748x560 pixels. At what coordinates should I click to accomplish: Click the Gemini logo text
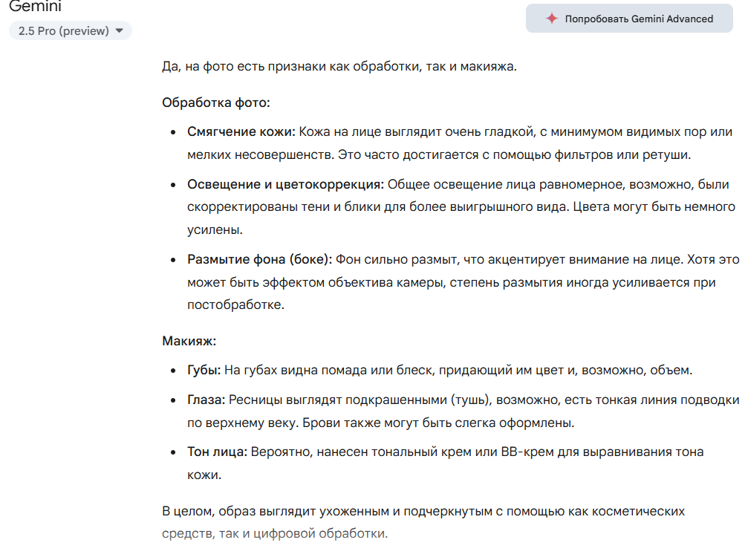(x=36, y=6)
